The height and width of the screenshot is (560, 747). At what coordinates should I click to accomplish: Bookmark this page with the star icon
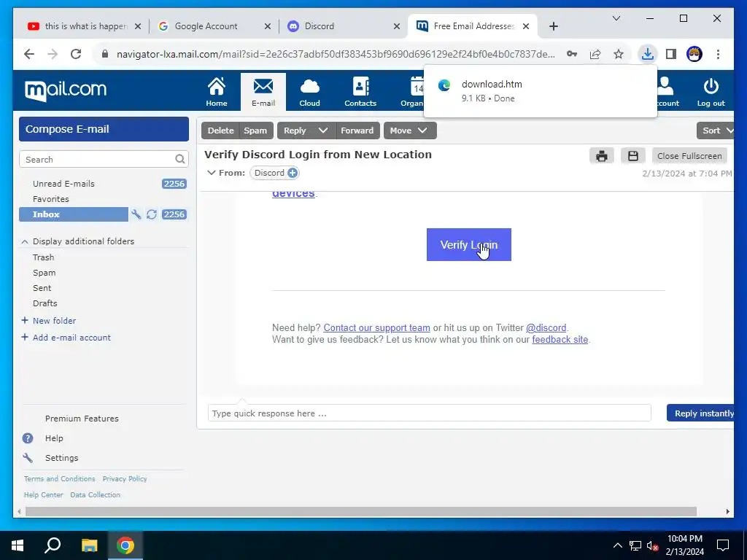coord(619,54)
